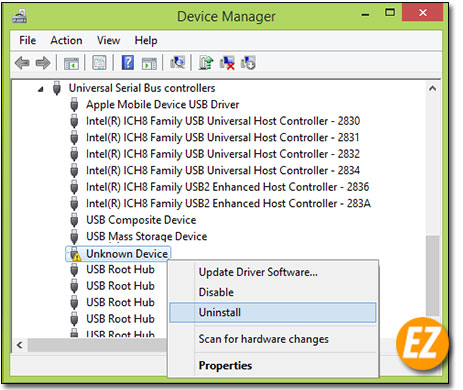Click Uninstall toolbar icon with red X

tap(227, 63)
